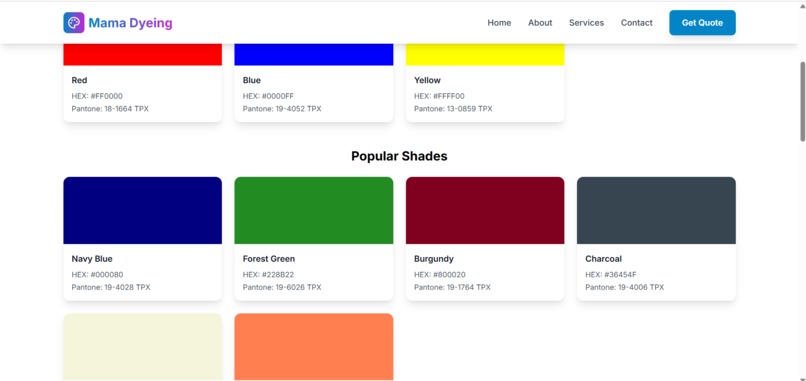Click Pantone: 19-6026 TPX text
Viewport: 806px width, 381px height.
coord(282,287)
